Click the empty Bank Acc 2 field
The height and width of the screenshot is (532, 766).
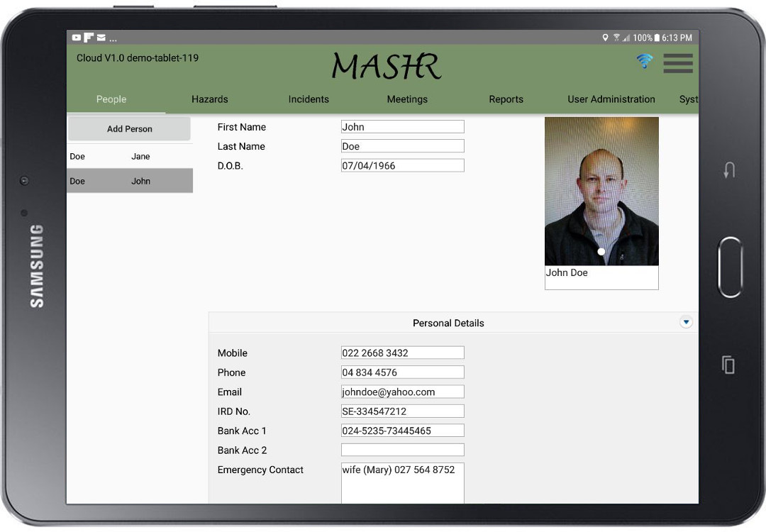point(401,449)
